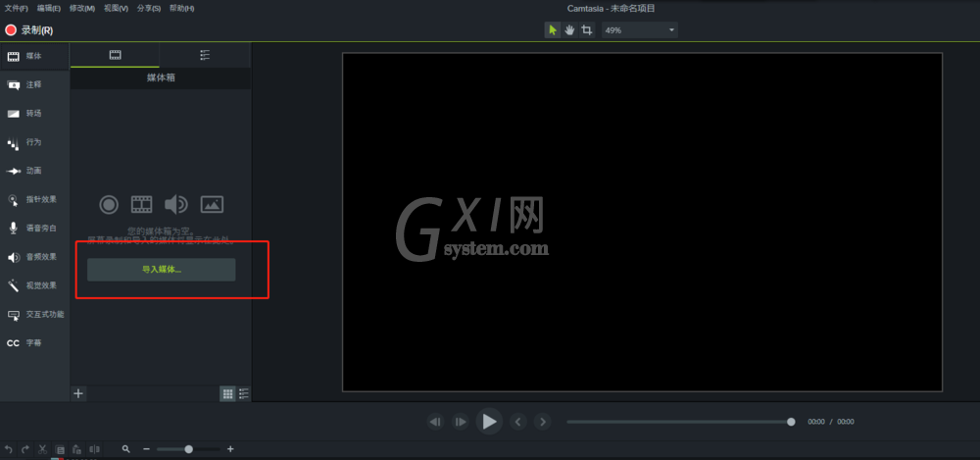
Task: Select the hand pan tool
Action: pyautogui.click(x=569, y=30)
